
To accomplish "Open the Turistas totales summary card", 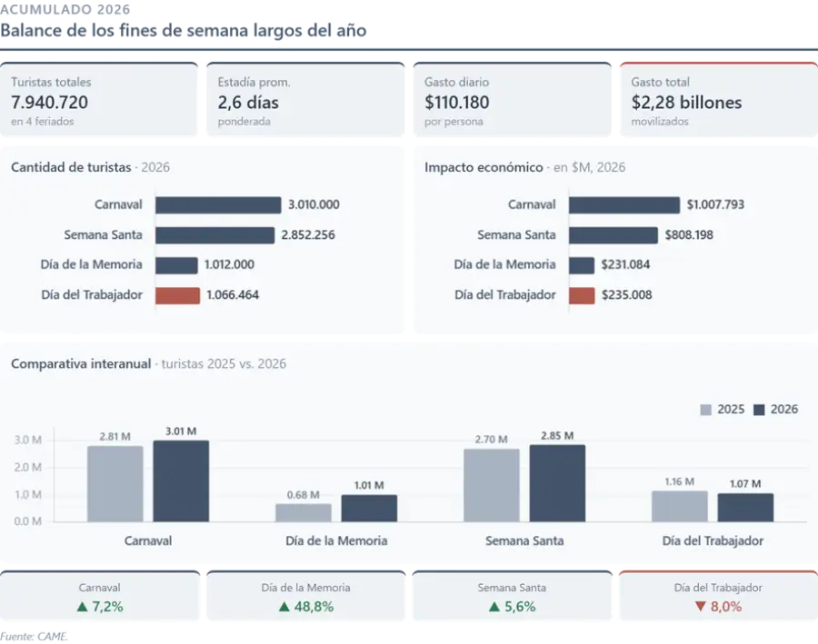I will (x=98, y=99).
